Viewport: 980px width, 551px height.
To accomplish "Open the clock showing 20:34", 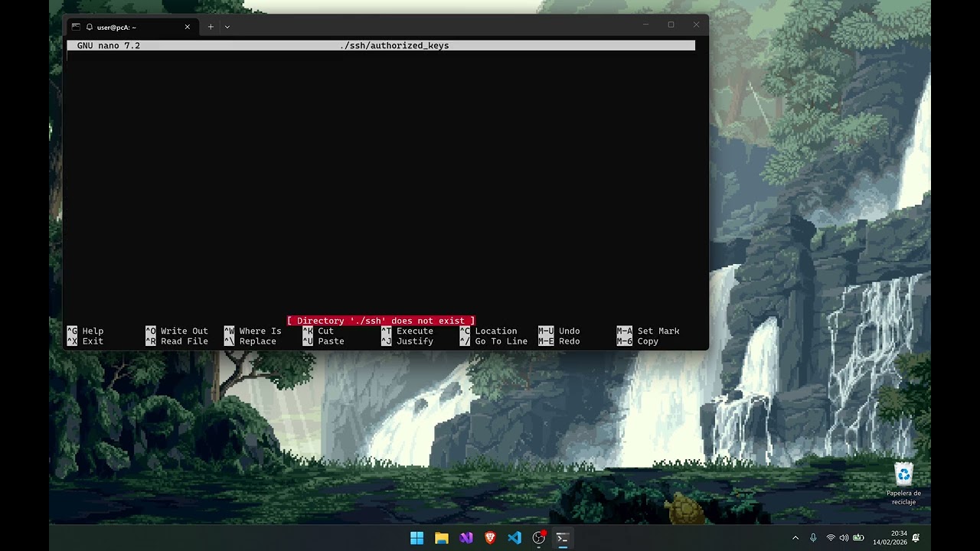I will click(890, 538).
